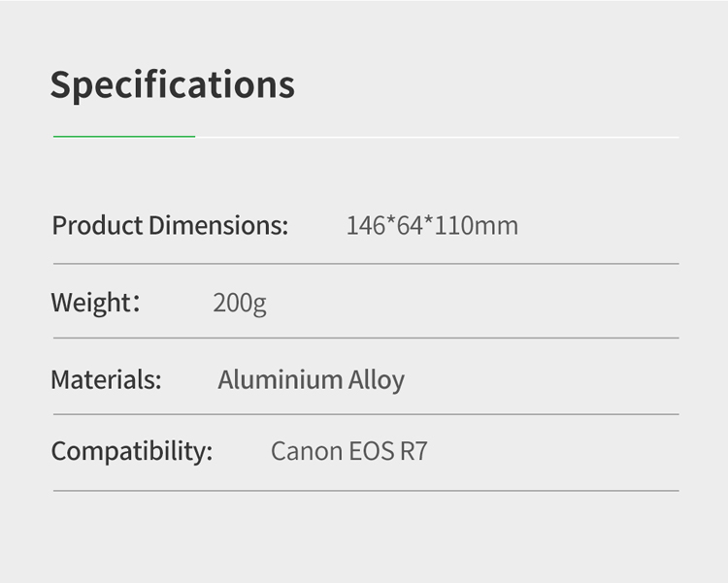Click the 146 number in the dimensions value
728x583 pixels.
point(366,226)
